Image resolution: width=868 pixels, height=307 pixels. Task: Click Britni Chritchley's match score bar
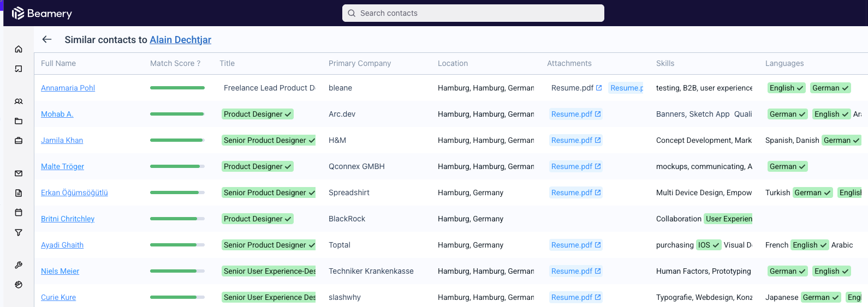click(177, 219)
